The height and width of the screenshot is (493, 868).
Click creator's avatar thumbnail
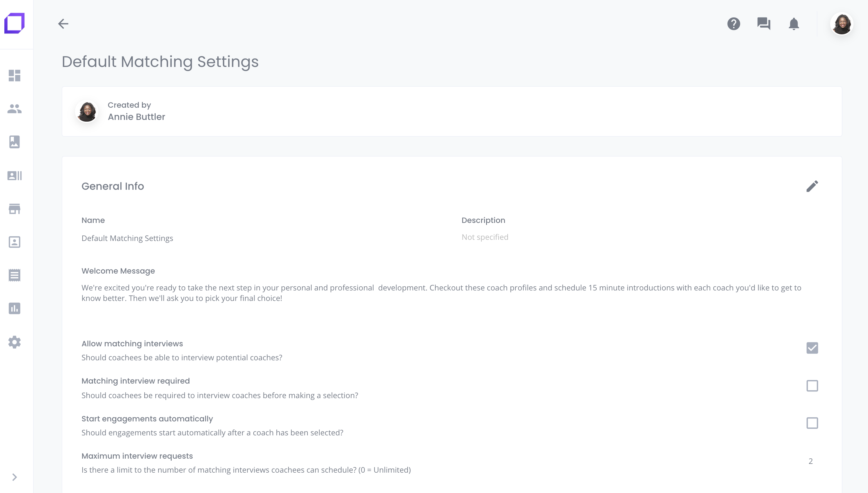(87, 111)
